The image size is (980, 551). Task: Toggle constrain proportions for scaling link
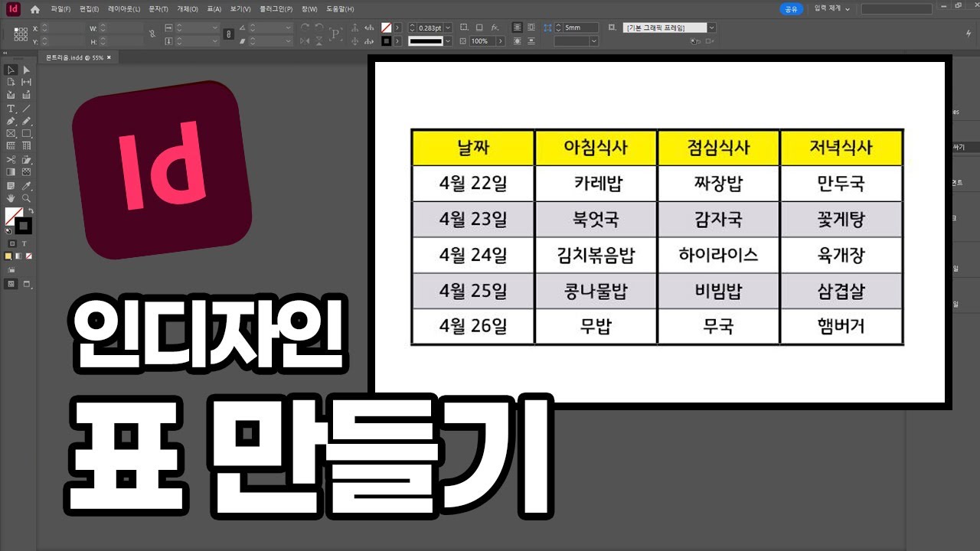click(x=227, y=34)
